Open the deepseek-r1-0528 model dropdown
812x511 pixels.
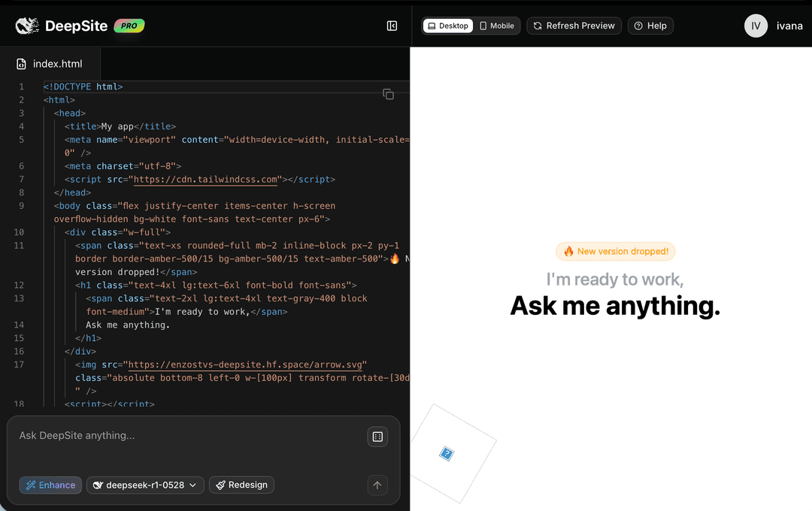coord(145,485)
